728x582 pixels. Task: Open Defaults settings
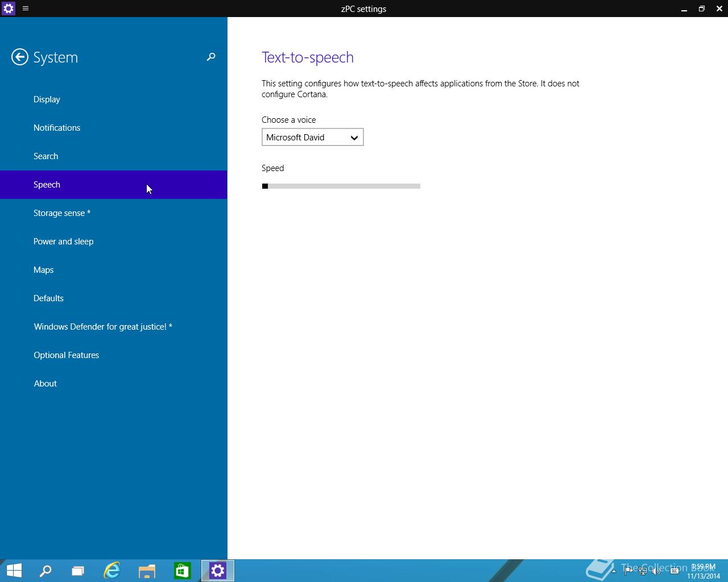click(x=114, y=298)
